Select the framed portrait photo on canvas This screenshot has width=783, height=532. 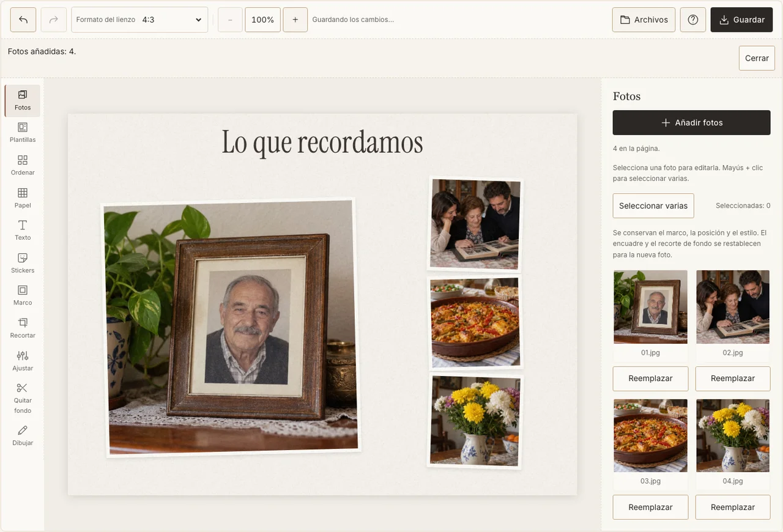coord(231,328)
